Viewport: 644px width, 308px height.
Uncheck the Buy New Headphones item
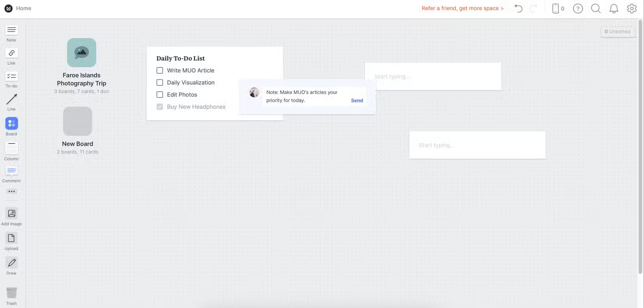point(160,107)
